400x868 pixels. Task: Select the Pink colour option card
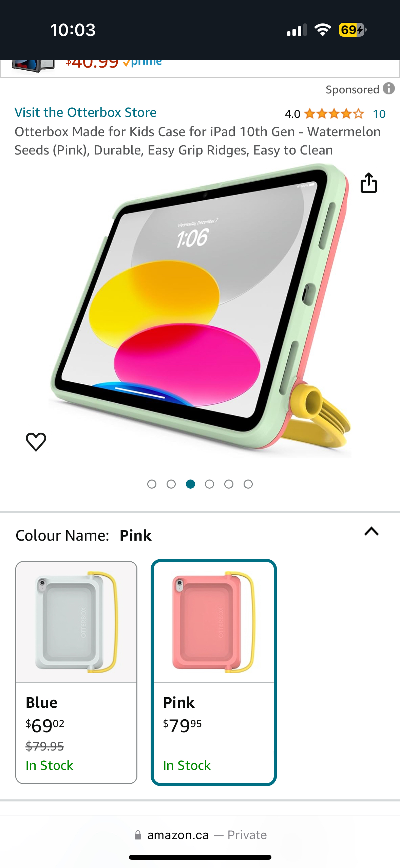[x=214, y=672]
